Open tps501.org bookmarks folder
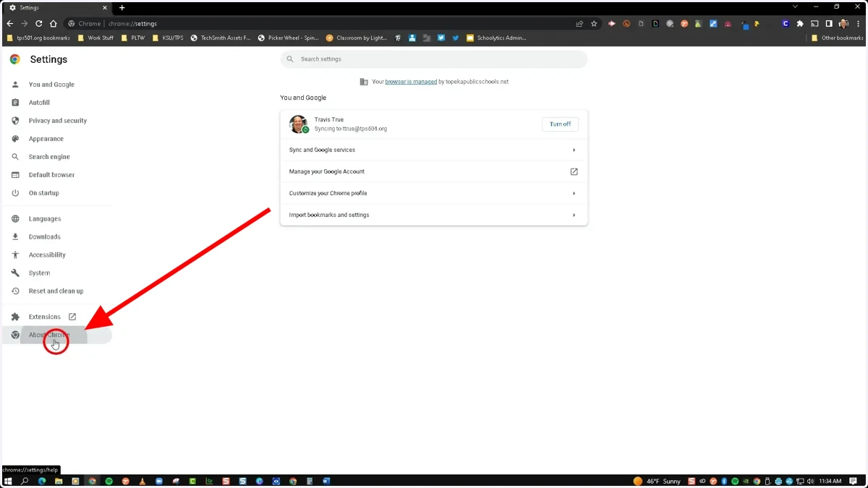The height and width of the screenshot is (488, 868). click(38, 38)
